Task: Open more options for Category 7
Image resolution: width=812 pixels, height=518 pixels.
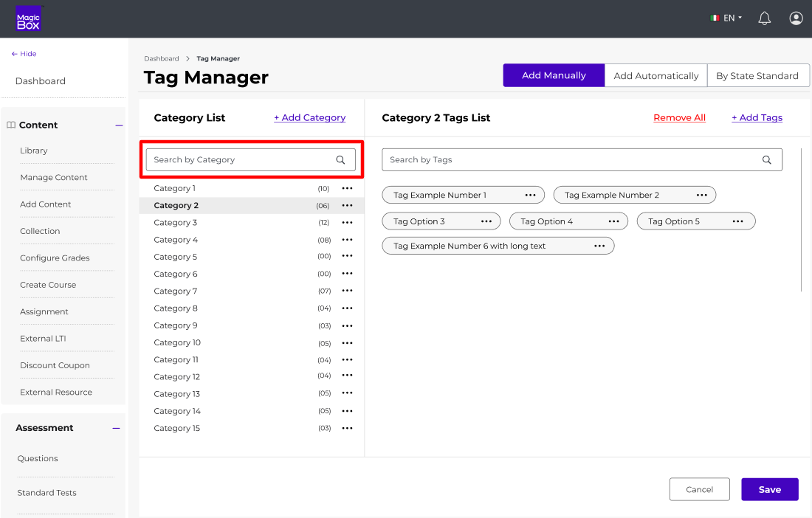Action: point(347,291)
